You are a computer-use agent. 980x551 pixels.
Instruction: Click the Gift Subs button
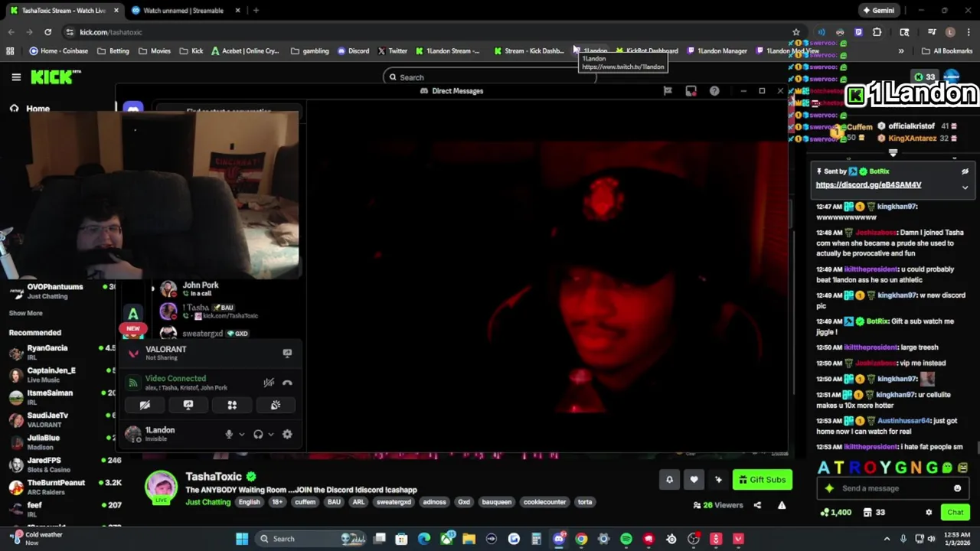(x=762, y=480)
